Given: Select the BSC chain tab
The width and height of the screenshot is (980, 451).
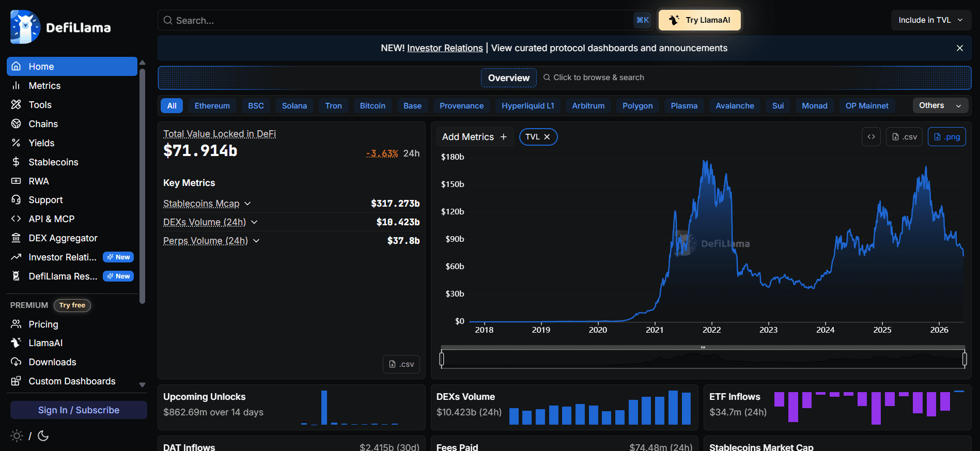Looking at the screenshot, I should (256, 105).
